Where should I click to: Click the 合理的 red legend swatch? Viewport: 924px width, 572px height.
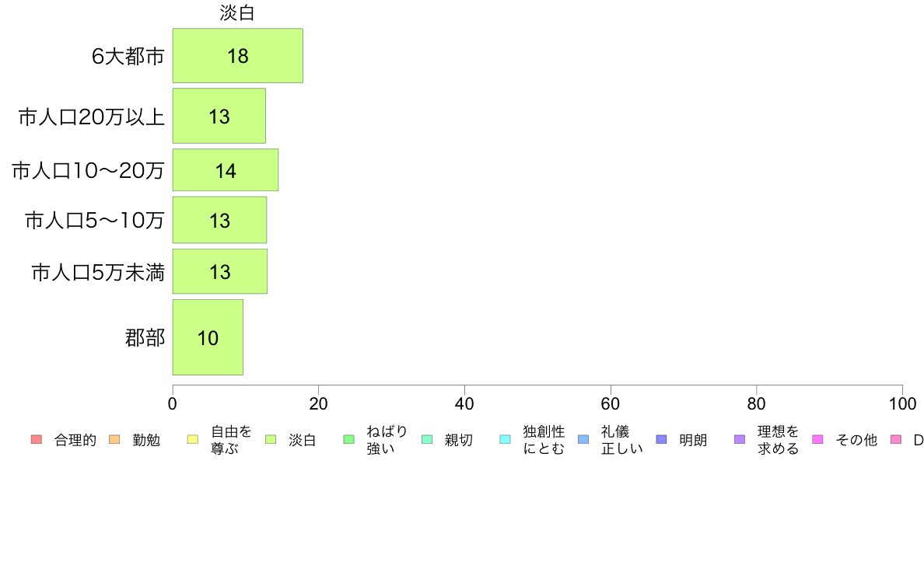click(x=37, y=439)
